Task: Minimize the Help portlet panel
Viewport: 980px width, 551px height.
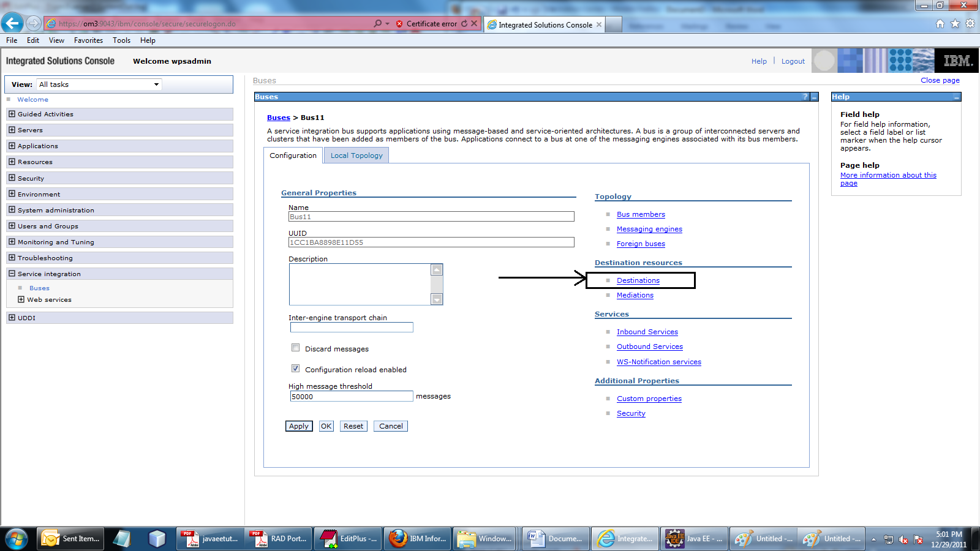Action: click(x=957, y=97)
